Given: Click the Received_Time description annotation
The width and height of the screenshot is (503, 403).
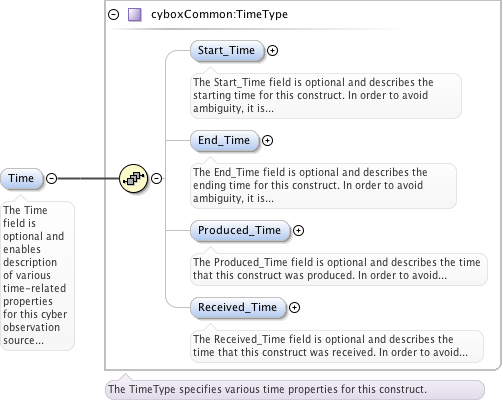Looking at the screenshot, I should pos(337,346).
